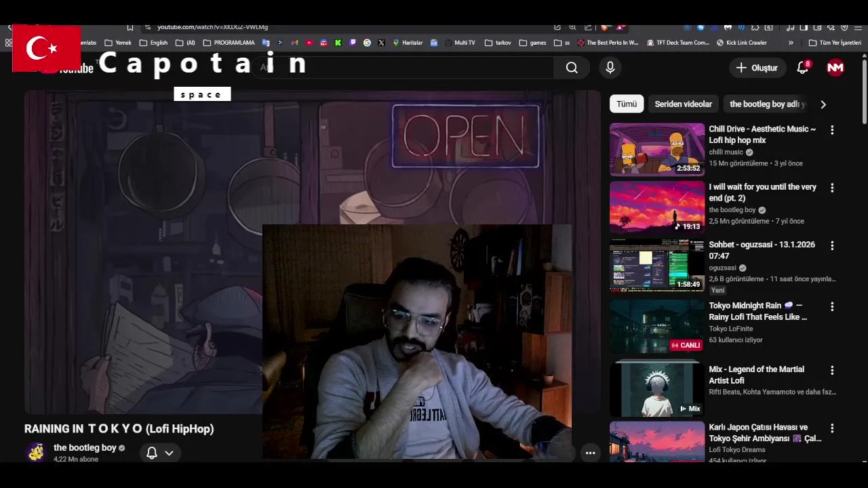Expand the hidden bookmarks overflow arrows
This screenshot has height=488, width=868.
click(791, 43)
